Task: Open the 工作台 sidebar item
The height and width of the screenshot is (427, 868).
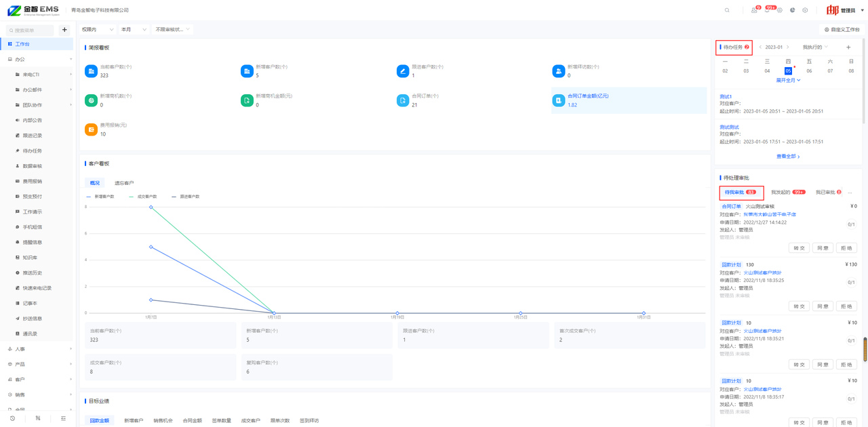Action: [37, 44]
